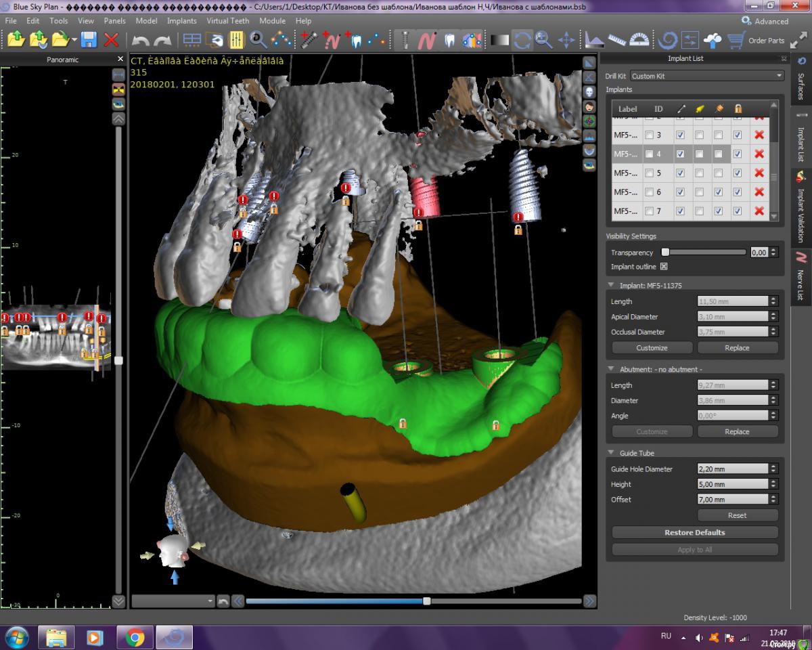Delete implant 5 with red X
The image size is (812, 650).
tap(759, 173)
